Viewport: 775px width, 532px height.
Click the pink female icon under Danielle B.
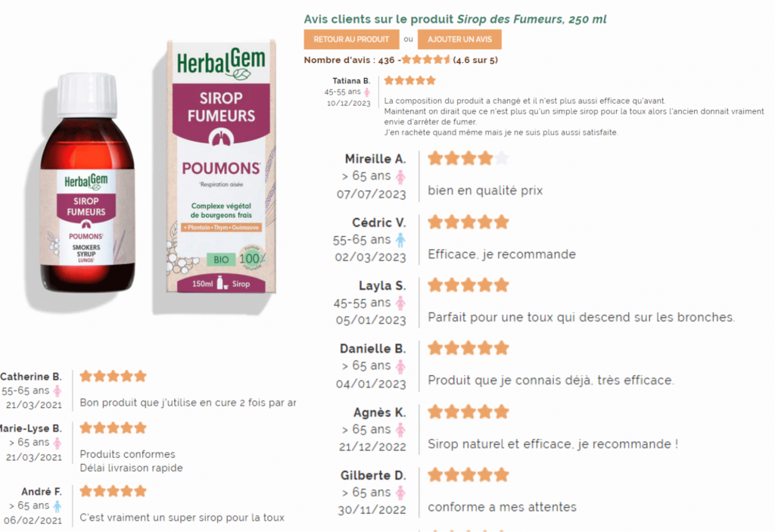click(401, 366)
